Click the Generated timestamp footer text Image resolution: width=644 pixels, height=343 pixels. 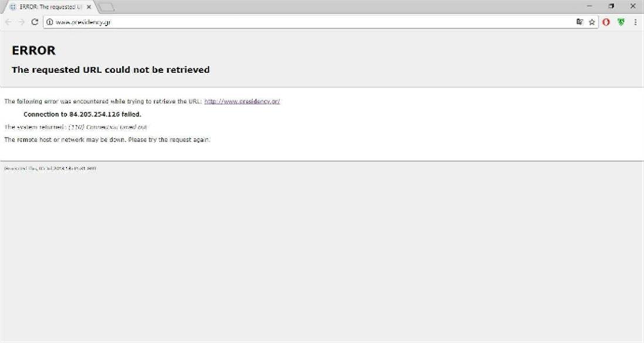(x=50, y=168)
